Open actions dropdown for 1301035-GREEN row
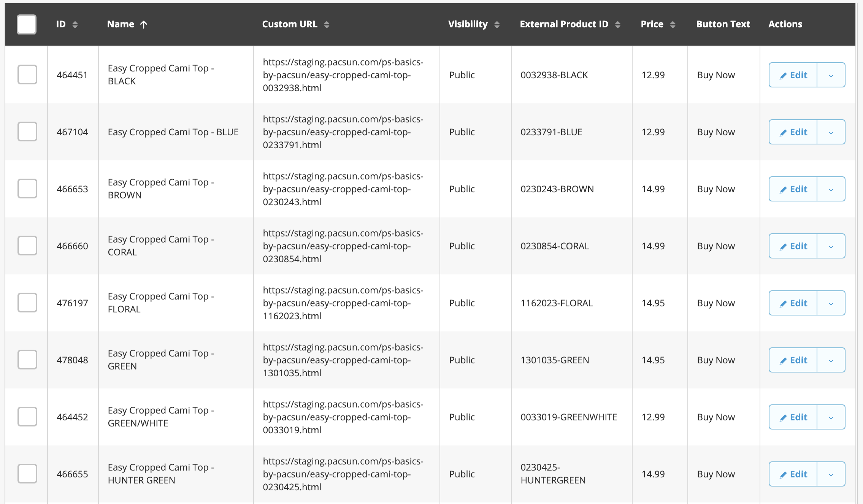 [831, 360]
